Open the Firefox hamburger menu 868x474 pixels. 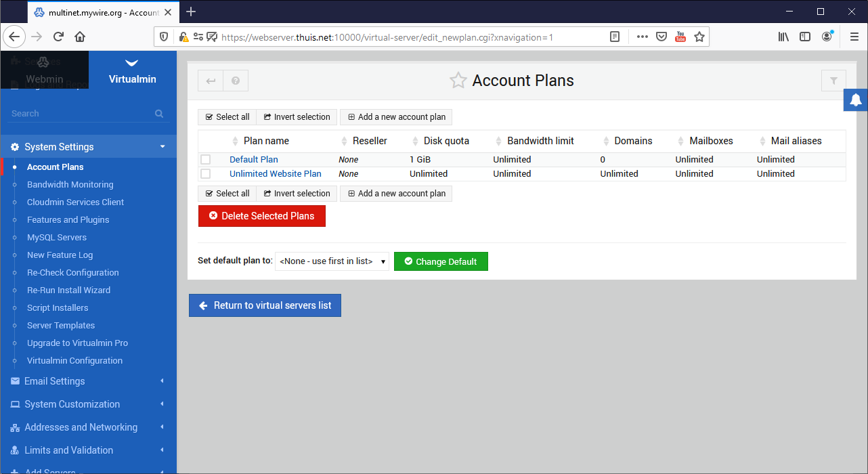pos(854,37)
